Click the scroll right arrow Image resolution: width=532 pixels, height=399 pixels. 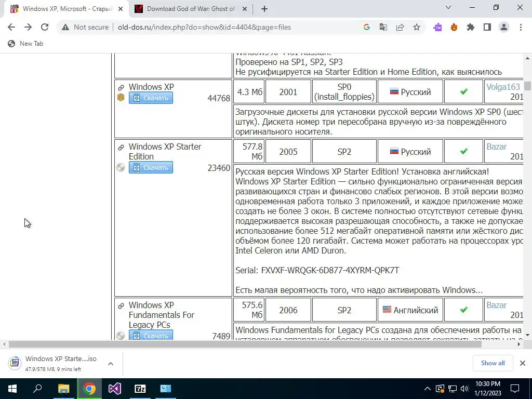pyautogui.click(x=519, y=344)
